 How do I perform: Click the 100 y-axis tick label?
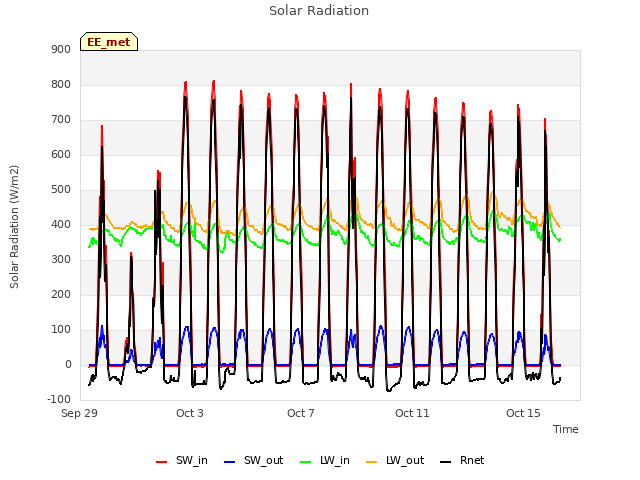(x=61, y=329)
